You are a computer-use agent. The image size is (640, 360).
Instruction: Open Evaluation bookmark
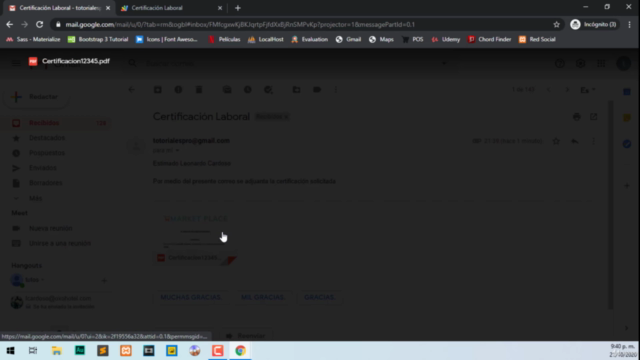click(309, 39)
